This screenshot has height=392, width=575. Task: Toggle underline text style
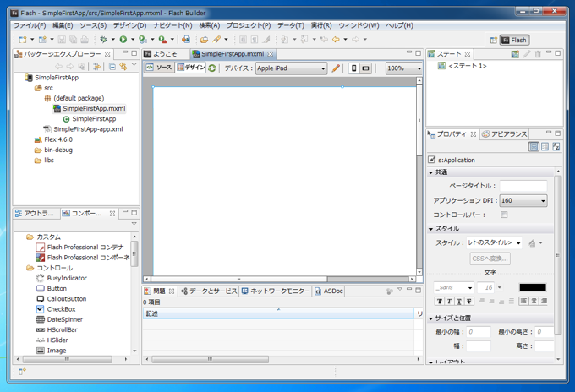459,301
